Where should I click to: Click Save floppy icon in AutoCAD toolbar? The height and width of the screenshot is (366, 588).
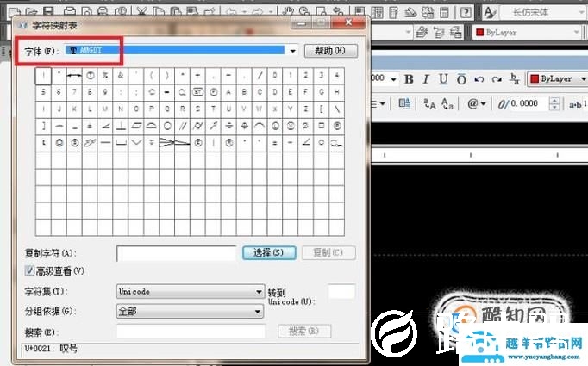pyautogui.click(x=48, y=11)
